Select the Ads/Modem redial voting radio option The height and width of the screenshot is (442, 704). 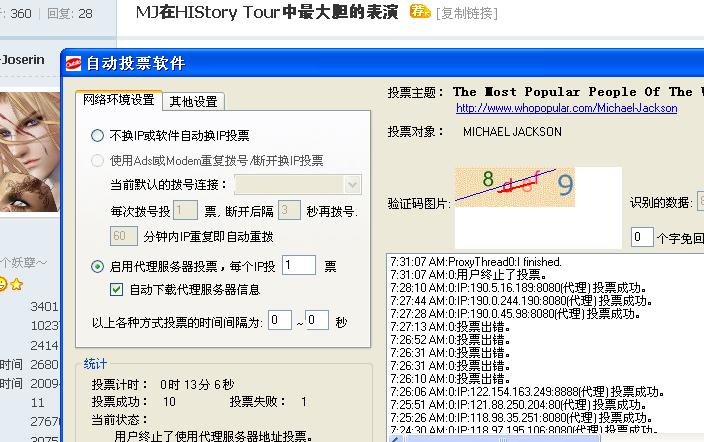pyautogui.click(x=97, y=160)
